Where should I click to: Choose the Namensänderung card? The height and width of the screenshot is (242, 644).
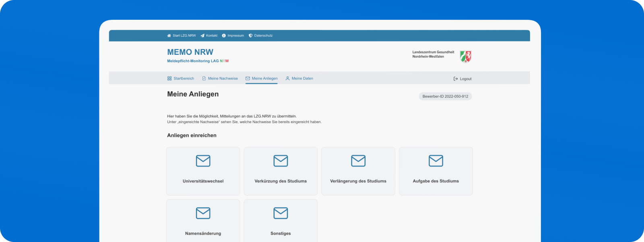[203, 221]
